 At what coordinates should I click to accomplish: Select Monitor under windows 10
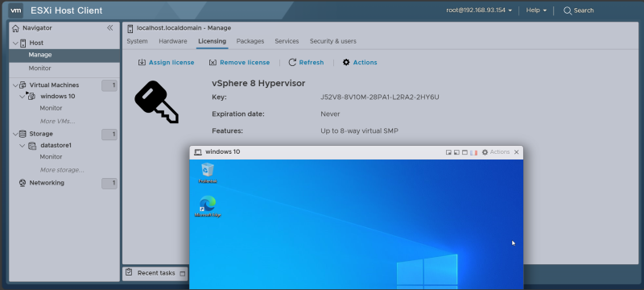51,108
